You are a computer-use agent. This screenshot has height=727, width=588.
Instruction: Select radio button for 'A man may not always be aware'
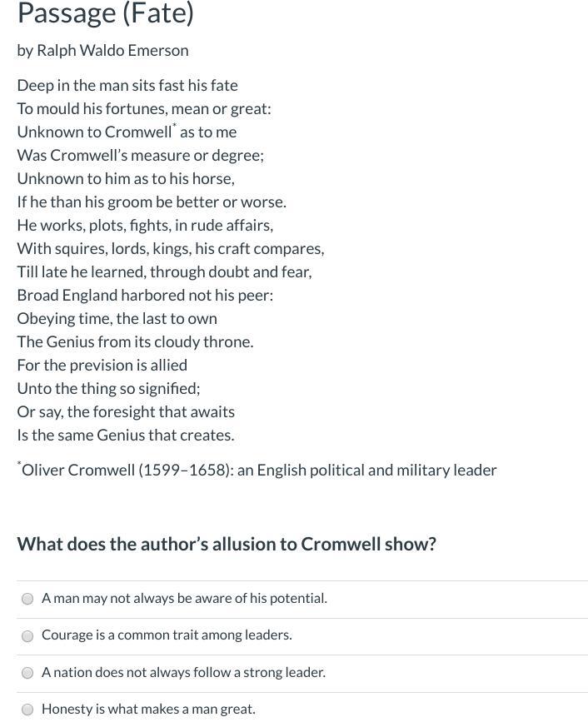27,599
